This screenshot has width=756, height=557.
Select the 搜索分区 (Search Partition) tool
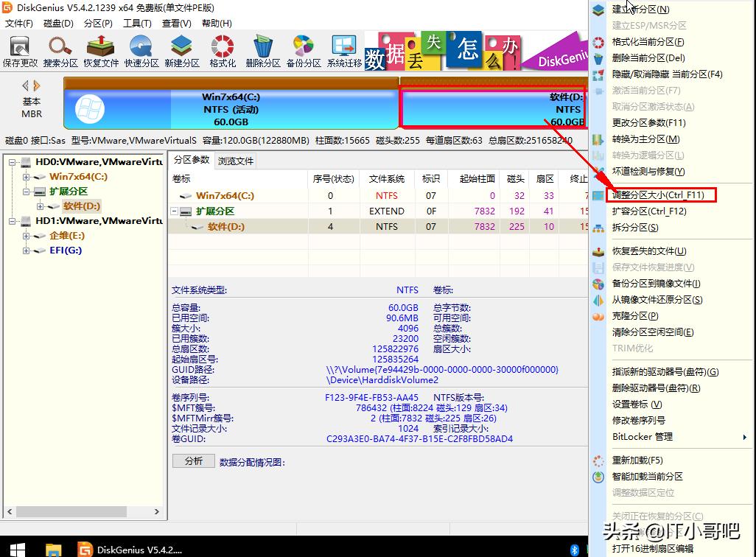pos(60,50)
